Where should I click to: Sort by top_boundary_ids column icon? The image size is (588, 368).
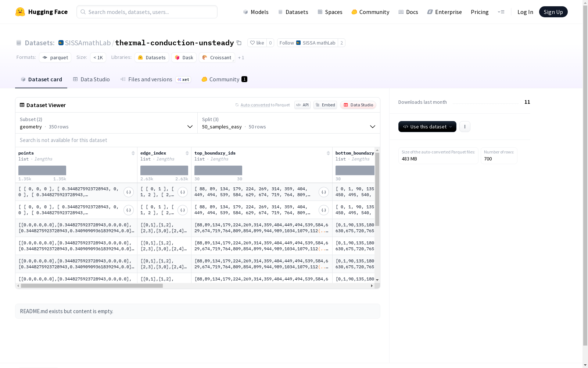(328, 153)
